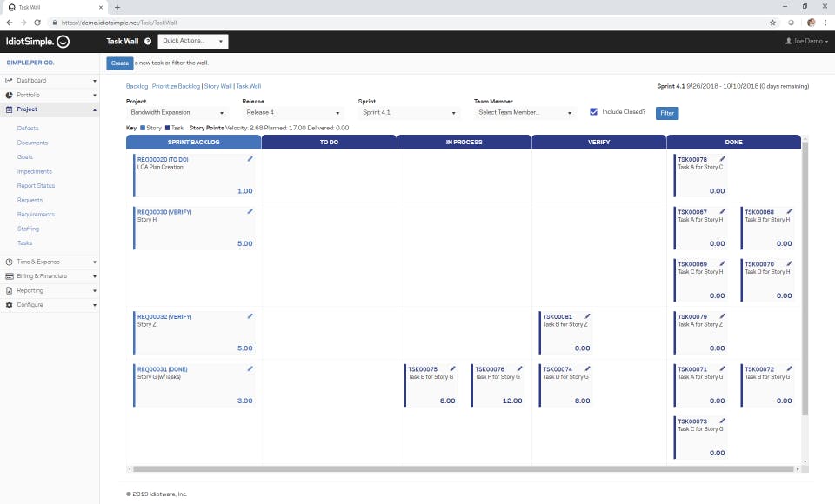Edit task TSK00072 pencil icon
835x504 pixels.
click(x=789, y=368)
